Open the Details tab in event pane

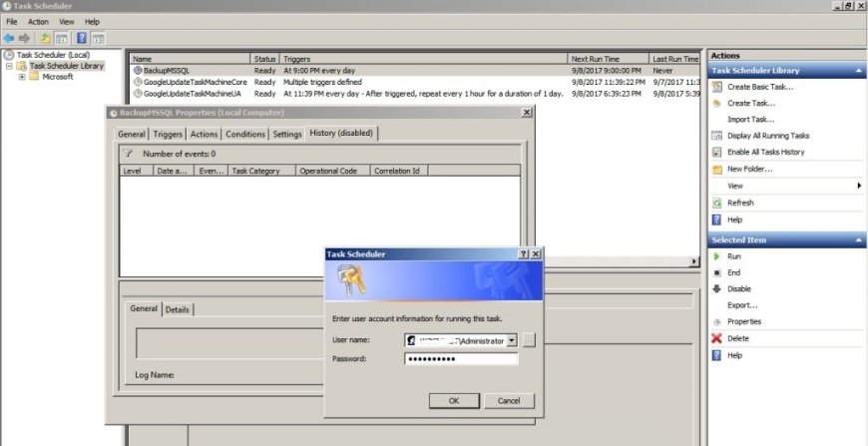(178, 310)
